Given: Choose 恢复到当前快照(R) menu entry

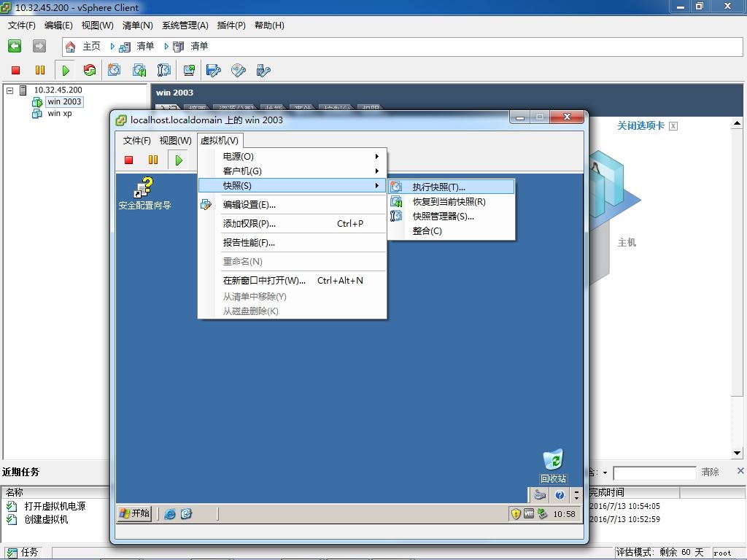Looking at the screenshot, I should click(452, 201).
